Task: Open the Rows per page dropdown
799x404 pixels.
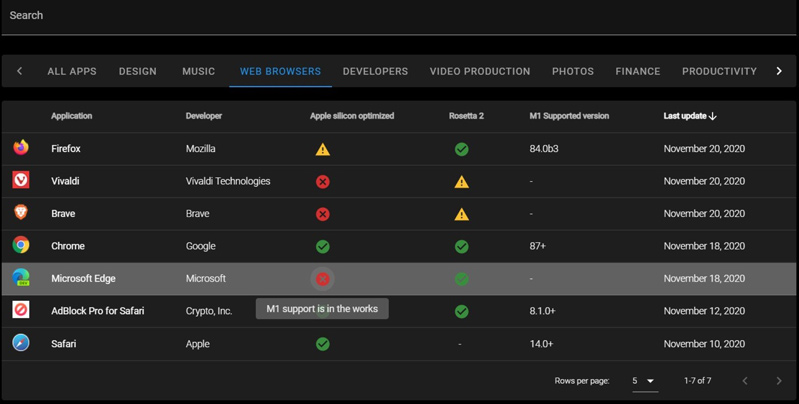Action: click(645, 381)
